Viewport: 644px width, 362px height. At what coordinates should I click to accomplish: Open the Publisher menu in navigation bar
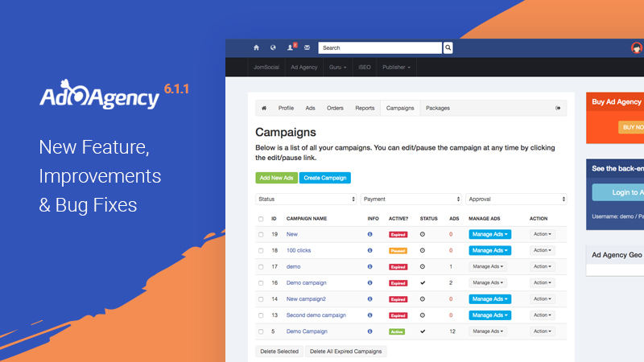(396, 68)
